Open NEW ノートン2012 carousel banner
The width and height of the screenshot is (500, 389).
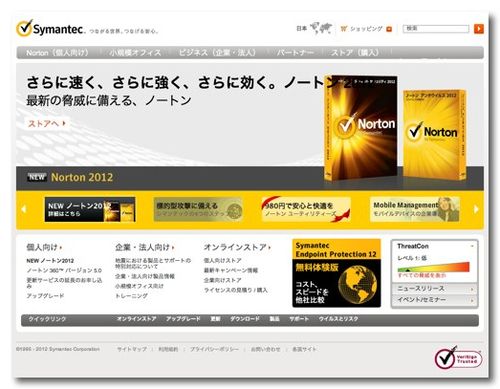[x=90, y=209]
